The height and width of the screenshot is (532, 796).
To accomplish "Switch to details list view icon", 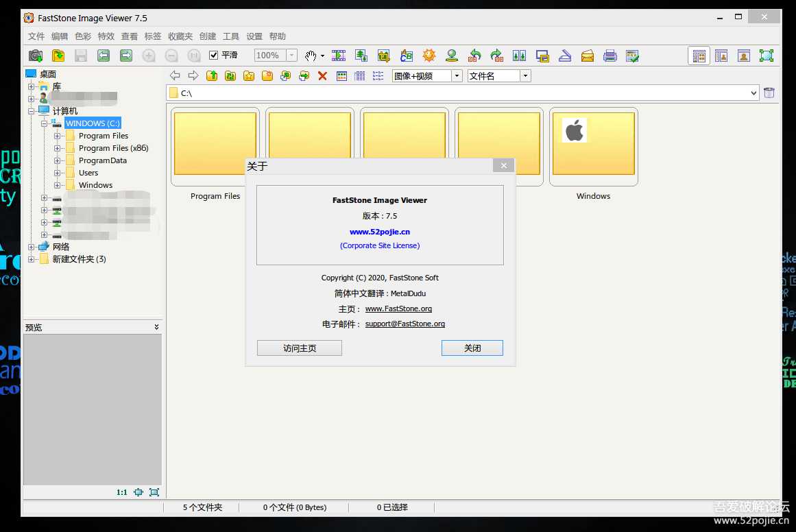I will [360, 76].
